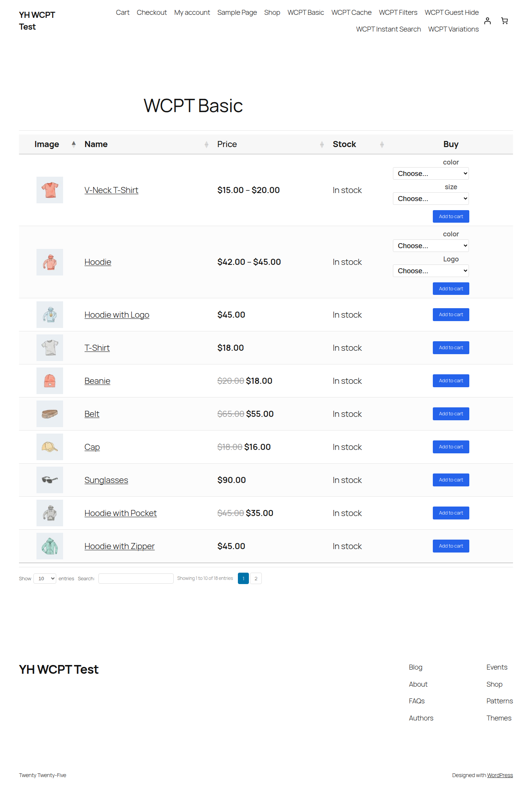
Task: Open the Cap product link
Action: (x=92, y=447)
